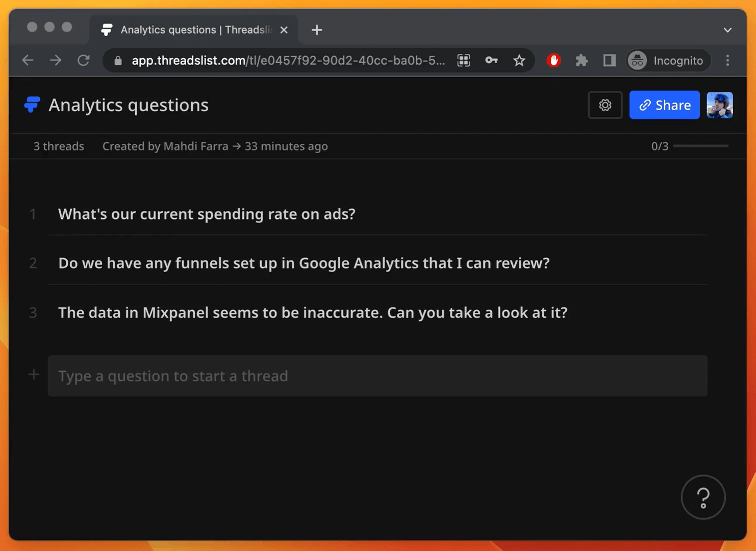Click the app.threadslist.com URL address bar
The width and height of the screenshot is (756, 551).
tap(288, 61)
